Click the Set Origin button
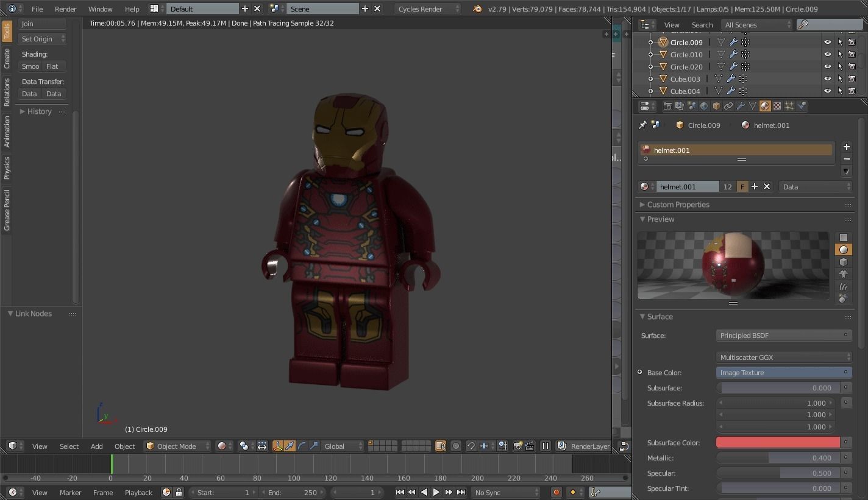Screen dimensions: 868x500 point(42,39)
